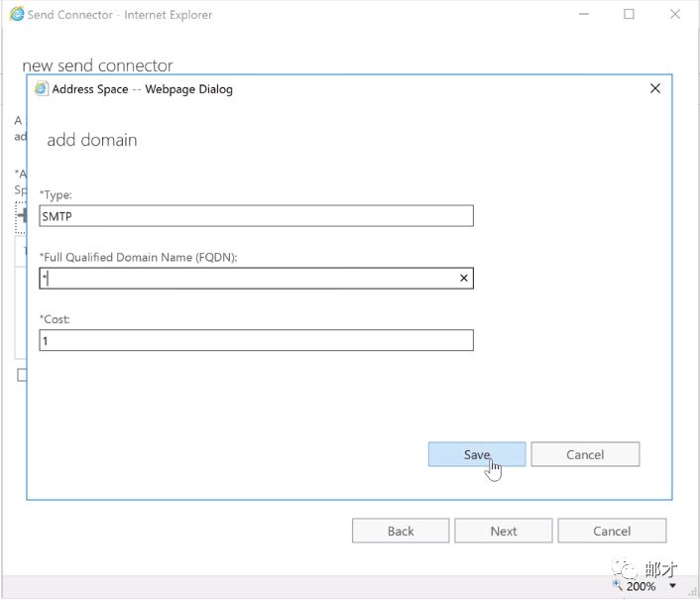Image resolution: width=700 pixels, height=600 pixels.
Task: Click the Full Qualified Domain Name input field
Action: tap(248, 279)
